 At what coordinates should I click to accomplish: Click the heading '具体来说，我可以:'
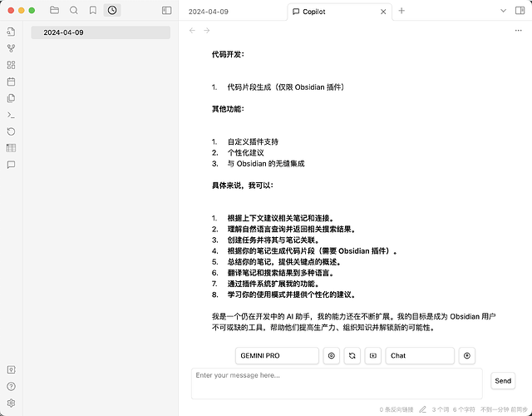[242, 186]
